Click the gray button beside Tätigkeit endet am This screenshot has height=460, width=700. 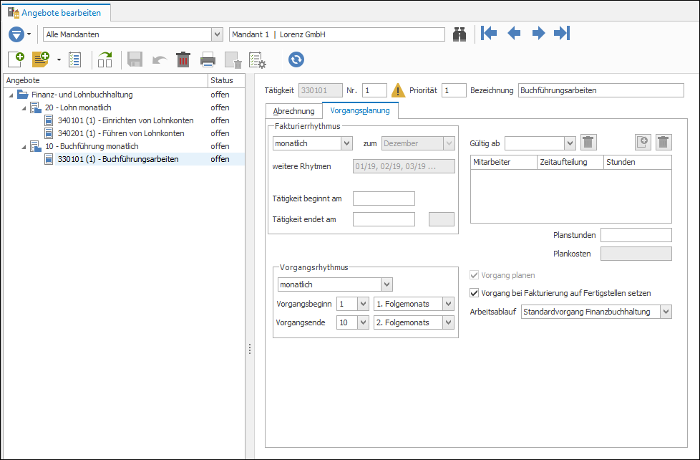[x=442, y=219]
